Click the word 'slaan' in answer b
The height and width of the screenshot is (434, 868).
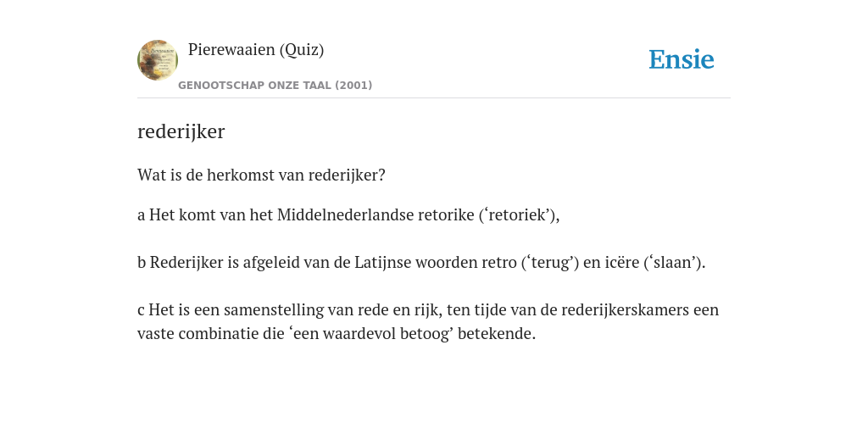[671, 263]
